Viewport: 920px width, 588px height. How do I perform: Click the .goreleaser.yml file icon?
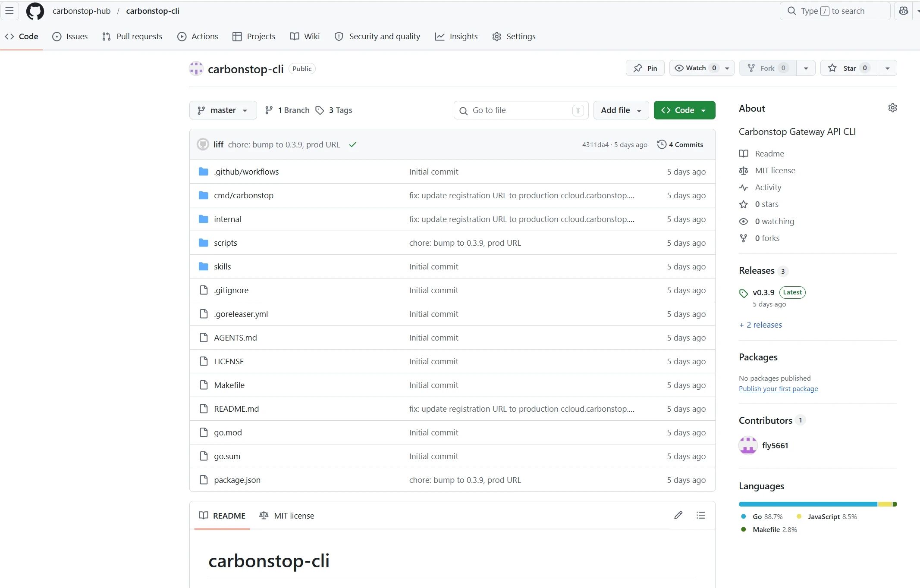[204, 314]
